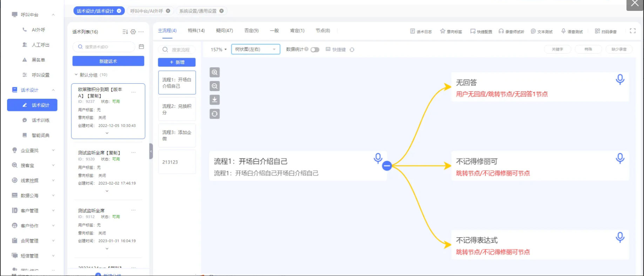Collapse node with blue minus circle

point(387,166)
